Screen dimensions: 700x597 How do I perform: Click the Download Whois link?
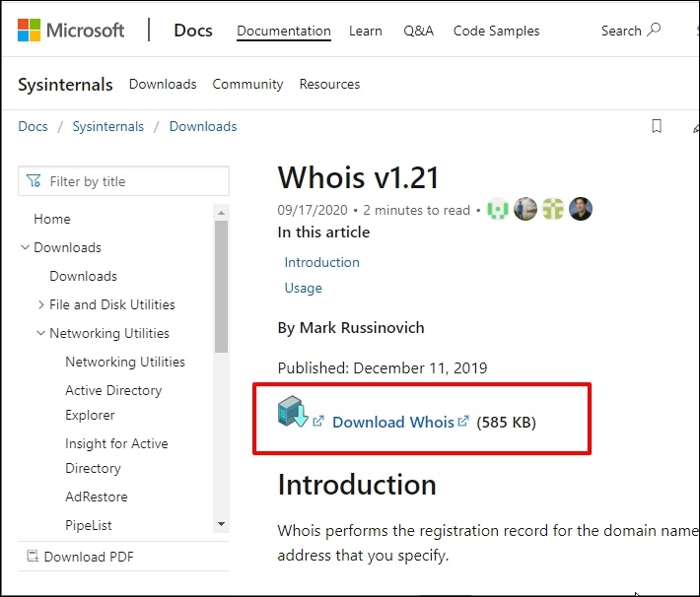click(x=392, y=422)
